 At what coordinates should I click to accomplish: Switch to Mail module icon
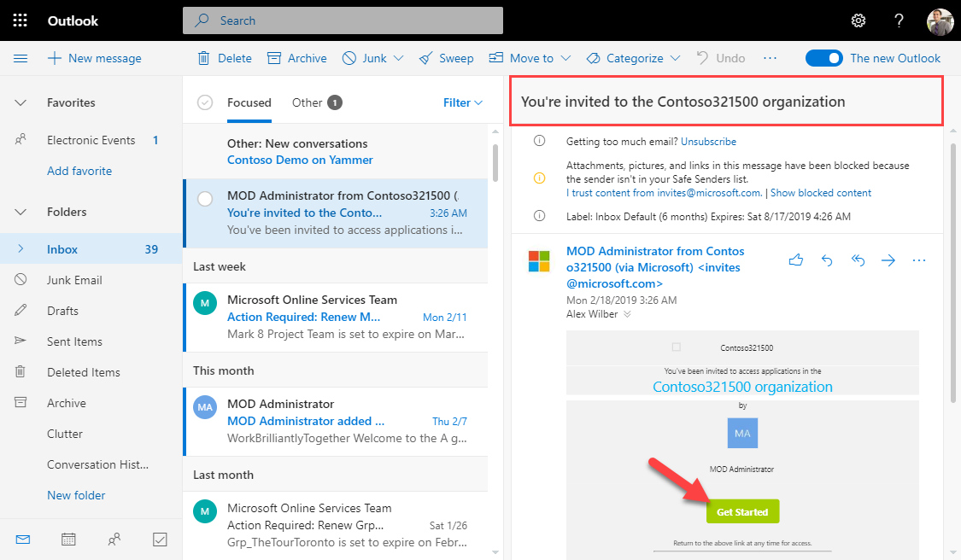[23, 540]
